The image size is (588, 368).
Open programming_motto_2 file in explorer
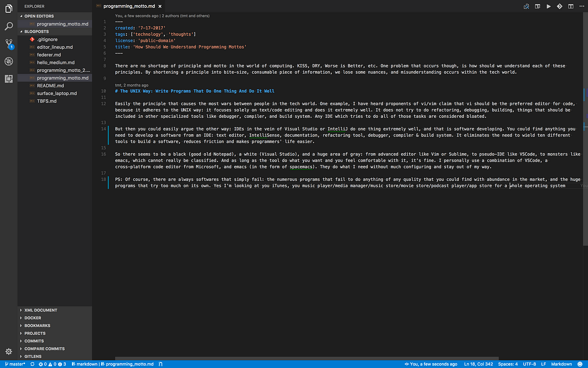pyautogui.click(x=55, y=70)
